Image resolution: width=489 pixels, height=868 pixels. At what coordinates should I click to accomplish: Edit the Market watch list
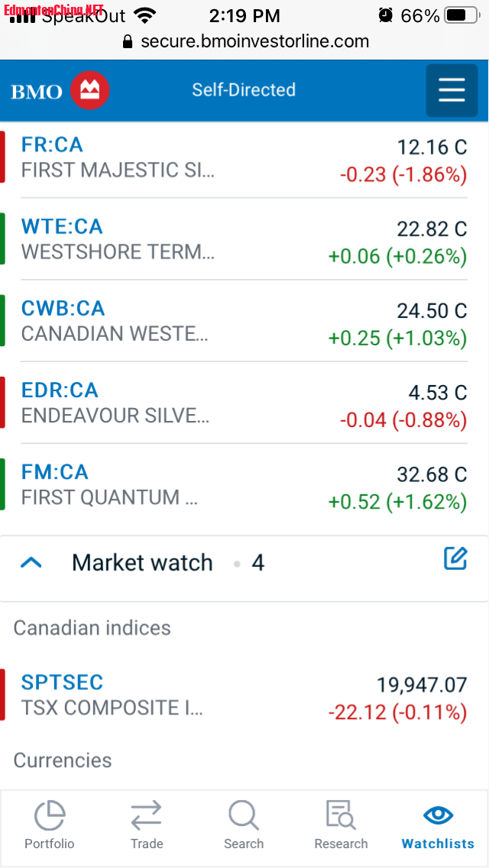click(455, 559)
